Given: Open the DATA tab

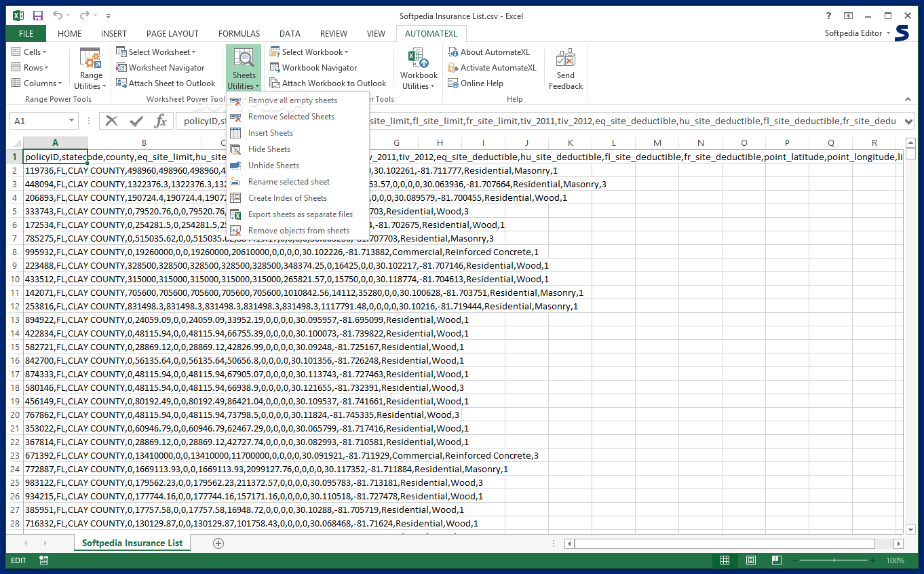Looking at the screenshot, I should (x=290, y=34).
